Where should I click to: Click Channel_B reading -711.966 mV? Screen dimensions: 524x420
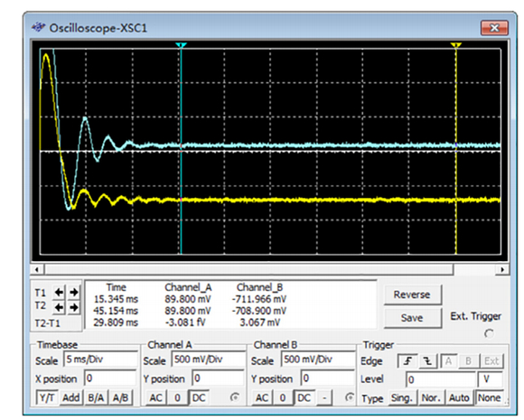[259, 299]
